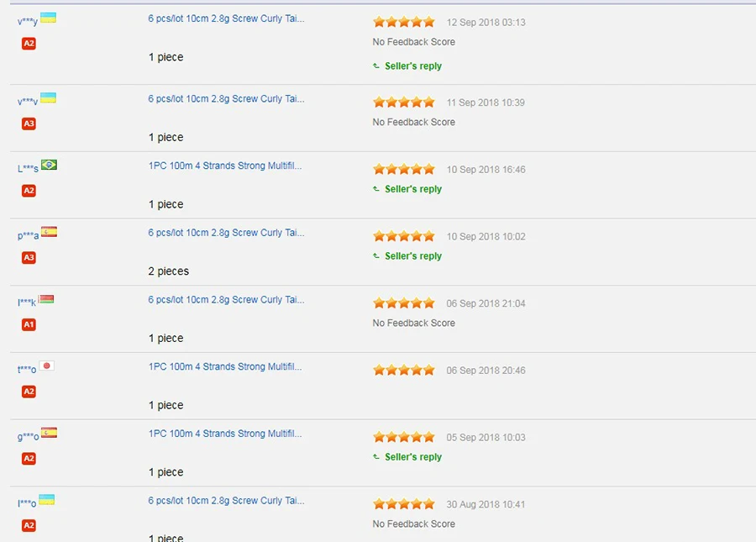Click the Japan flag next to t***o
The height and width of the screenshot is (542, 756).
[47, 366]
